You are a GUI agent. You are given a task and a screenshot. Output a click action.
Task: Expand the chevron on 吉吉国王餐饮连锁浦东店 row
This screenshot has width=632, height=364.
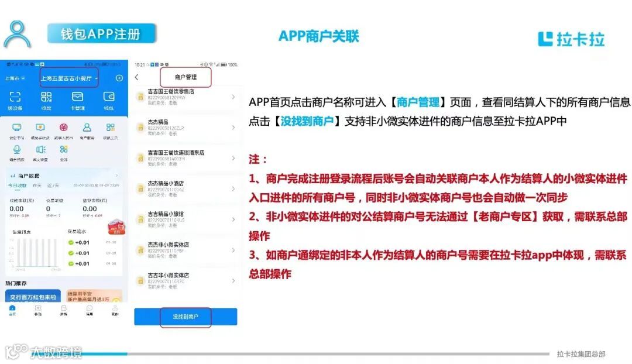(233, 158)
